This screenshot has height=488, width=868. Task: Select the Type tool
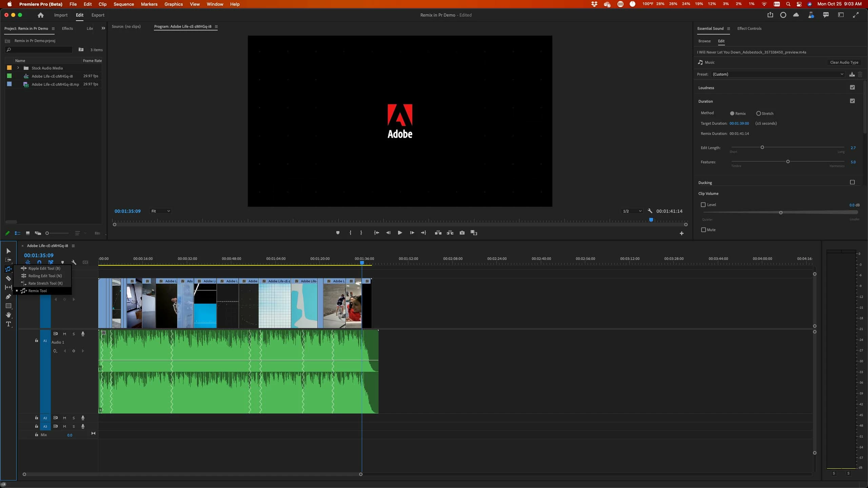pyautogui.click(x=8, y=324)
